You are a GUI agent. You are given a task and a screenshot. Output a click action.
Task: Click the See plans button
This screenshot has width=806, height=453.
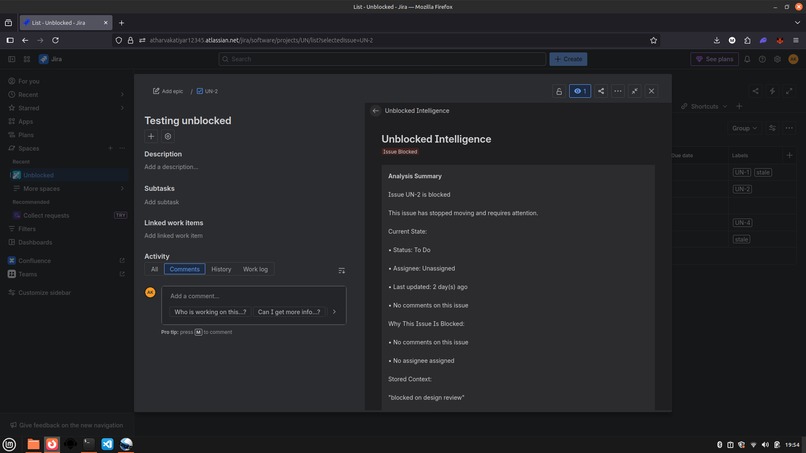715,59
